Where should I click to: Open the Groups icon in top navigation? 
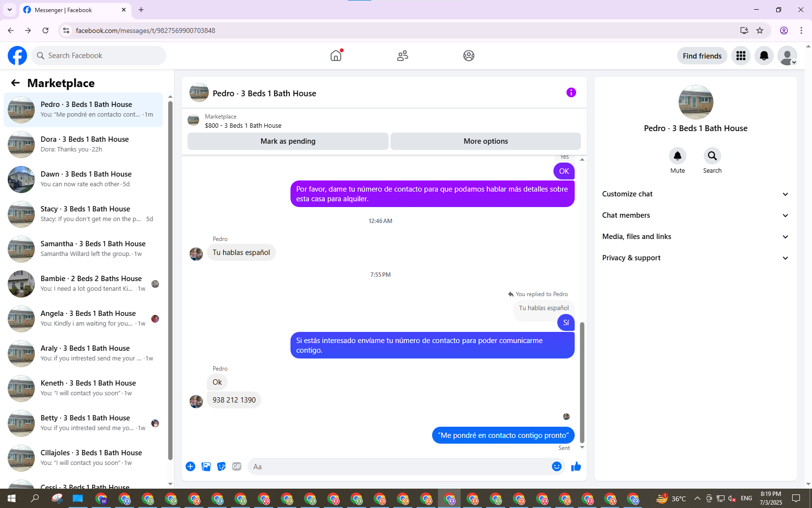point(469,56)
